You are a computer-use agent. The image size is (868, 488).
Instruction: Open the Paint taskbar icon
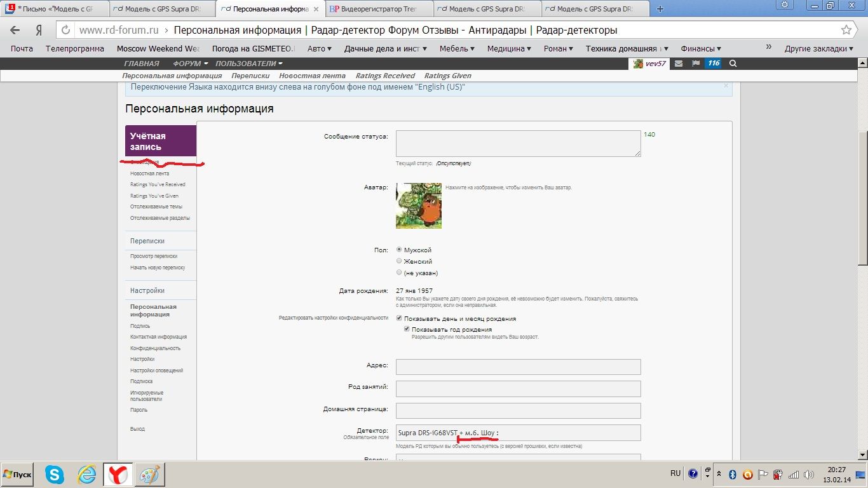click(150, 474)
